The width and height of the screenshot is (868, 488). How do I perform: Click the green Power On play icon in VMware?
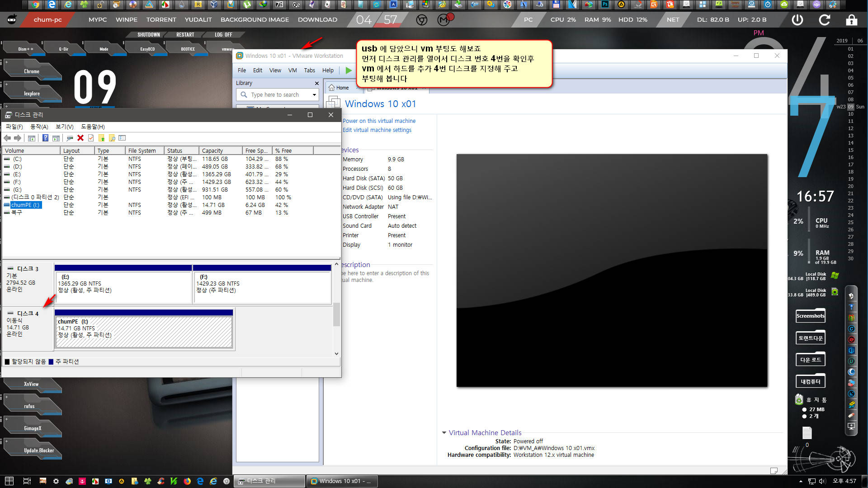pyautogui.click(x=349, y=70)
